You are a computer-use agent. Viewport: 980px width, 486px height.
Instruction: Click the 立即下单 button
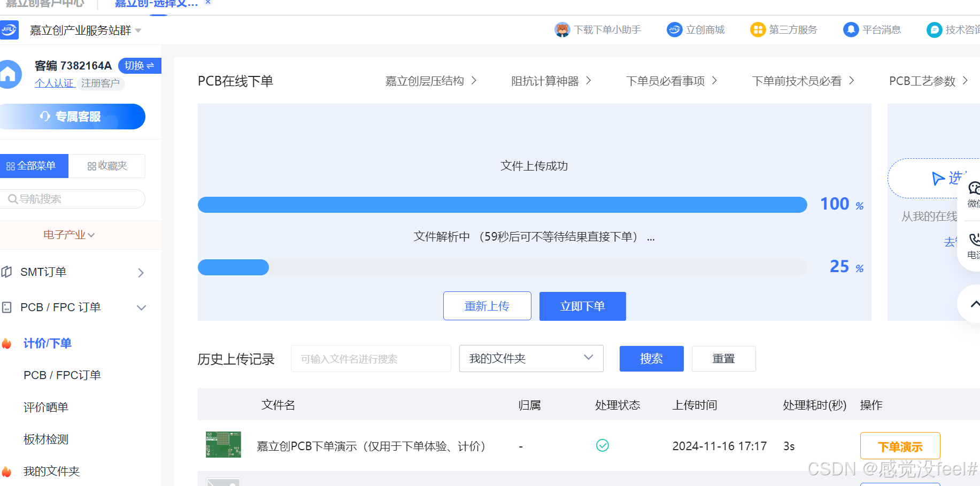point(583,306)
